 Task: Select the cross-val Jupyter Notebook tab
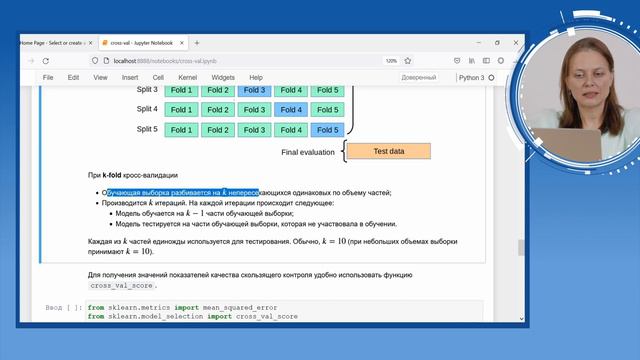pyautogui.click(x=143, y=43)
